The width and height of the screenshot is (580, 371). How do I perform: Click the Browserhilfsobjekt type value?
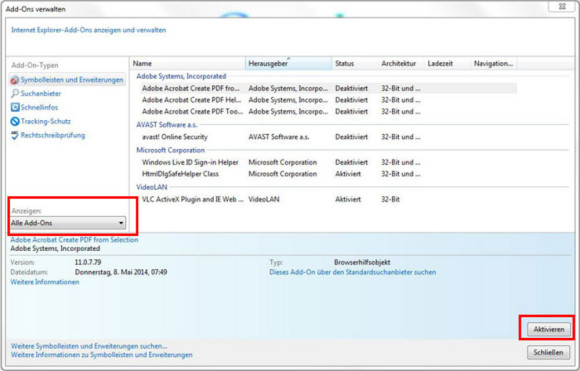point(362,262)
